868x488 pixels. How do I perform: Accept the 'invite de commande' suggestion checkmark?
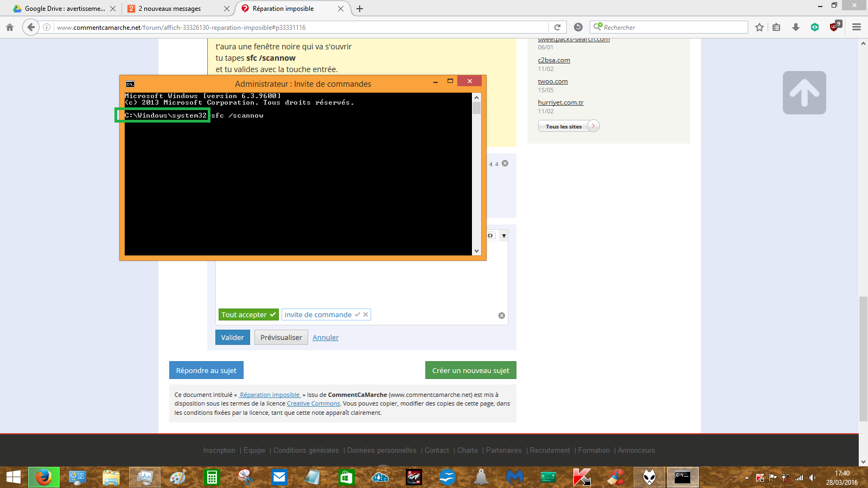[358, 314]
